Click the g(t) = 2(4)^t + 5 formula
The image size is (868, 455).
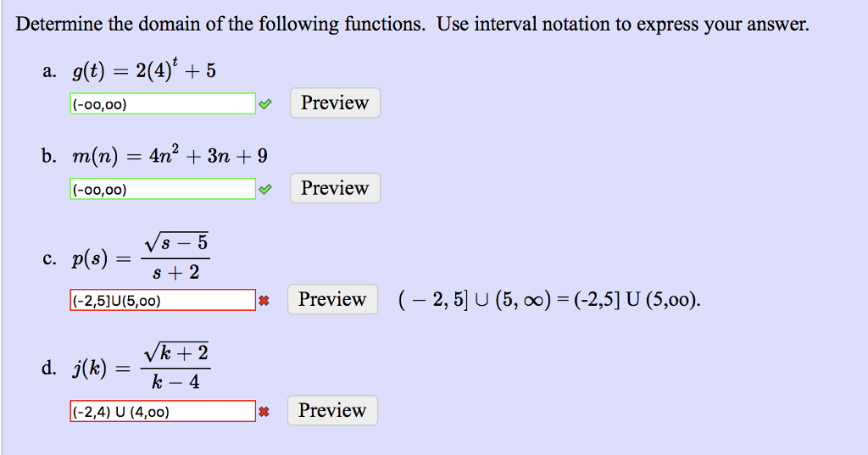144,70
